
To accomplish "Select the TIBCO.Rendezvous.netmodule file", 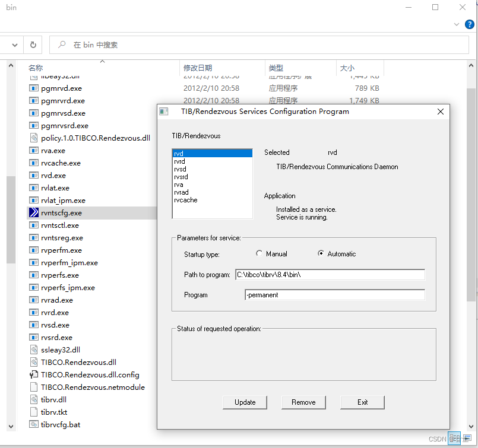I will pos(93,387).
